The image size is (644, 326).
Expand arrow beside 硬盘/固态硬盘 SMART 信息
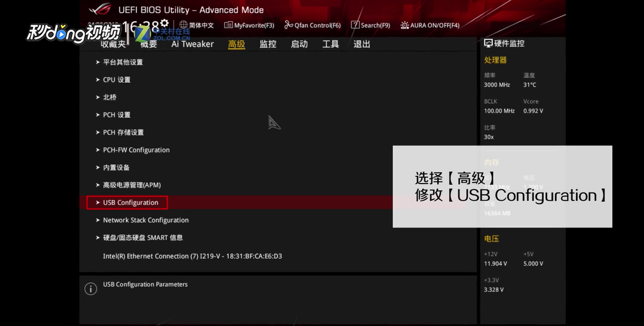click(98, 237)
